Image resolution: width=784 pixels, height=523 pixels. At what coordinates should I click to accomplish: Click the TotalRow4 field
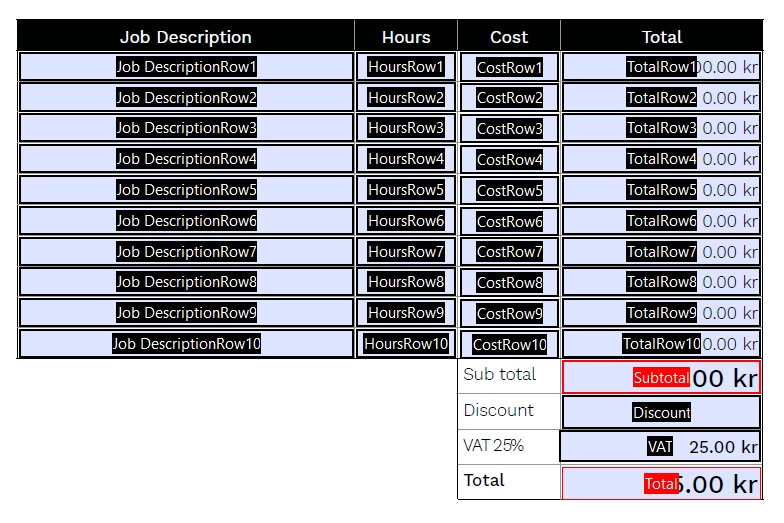coord(662,159)
